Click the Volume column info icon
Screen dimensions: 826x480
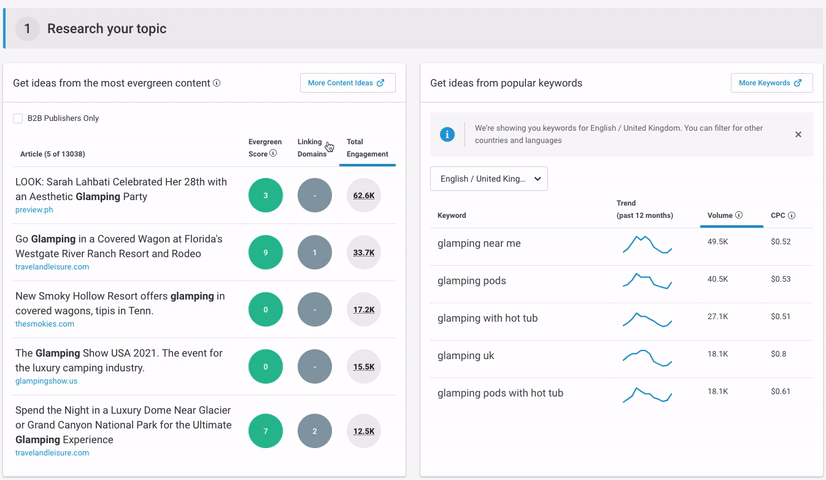pyautogui.click(x=739, y=215)
